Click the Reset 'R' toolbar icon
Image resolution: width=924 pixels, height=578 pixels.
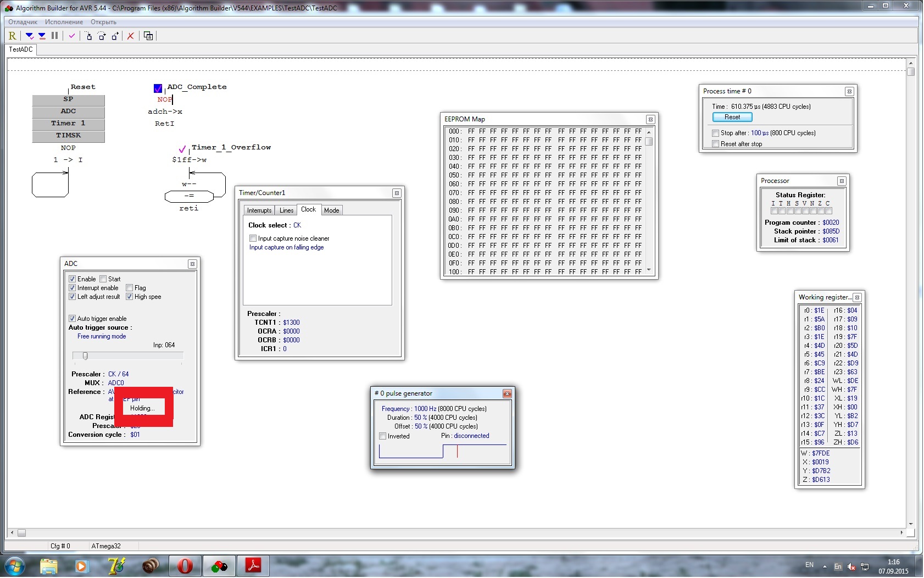[12, 36]
